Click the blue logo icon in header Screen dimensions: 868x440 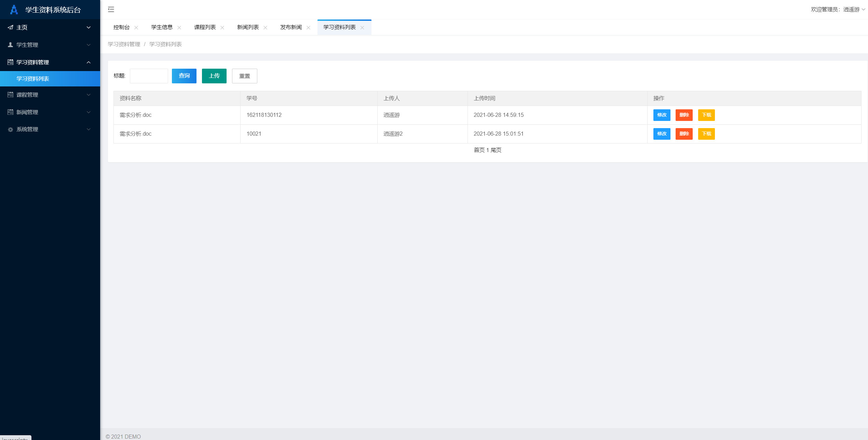pos(14,10)
